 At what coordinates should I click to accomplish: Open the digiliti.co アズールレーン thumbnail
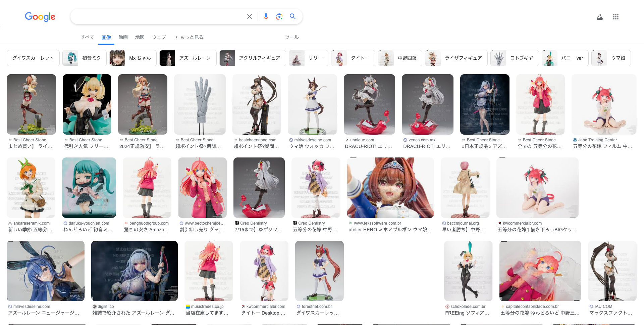coord(135,271)
